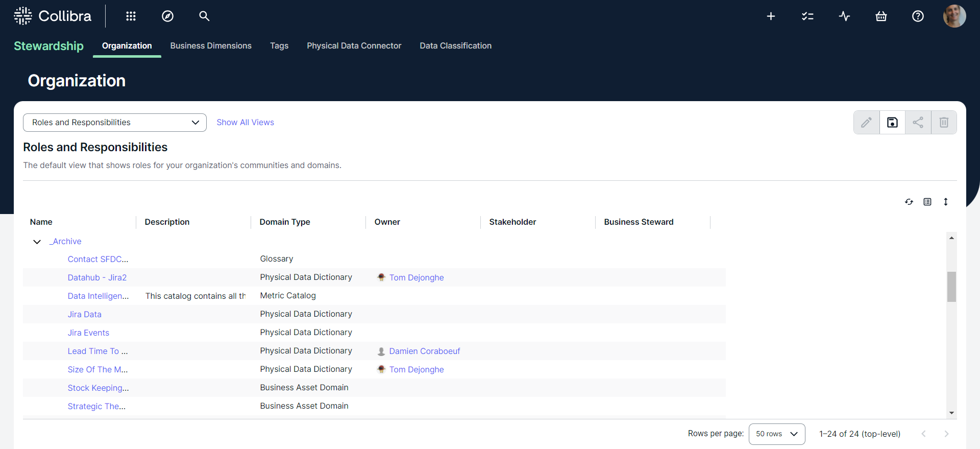980x449 pixels.
Task: Open the Roles and Responsibilities view dropdown
Action: 115,123
